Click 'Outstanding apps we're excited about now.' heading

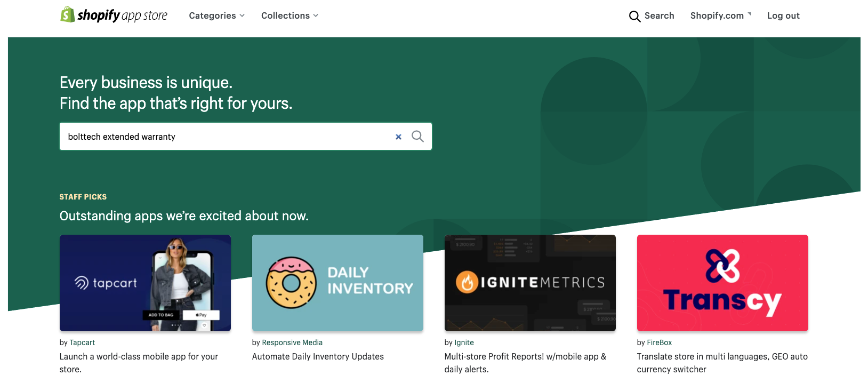pos(184,216)
